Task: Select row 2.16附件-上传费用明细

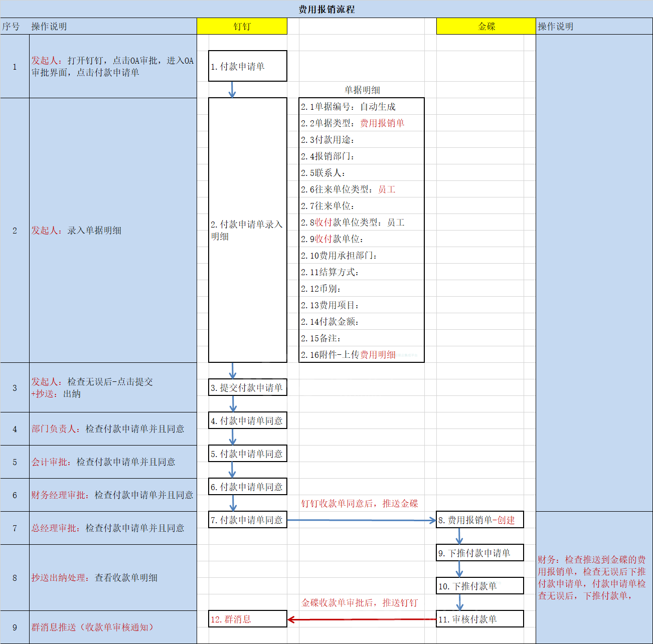Action: pyautogui.click(x=362, y=354)
